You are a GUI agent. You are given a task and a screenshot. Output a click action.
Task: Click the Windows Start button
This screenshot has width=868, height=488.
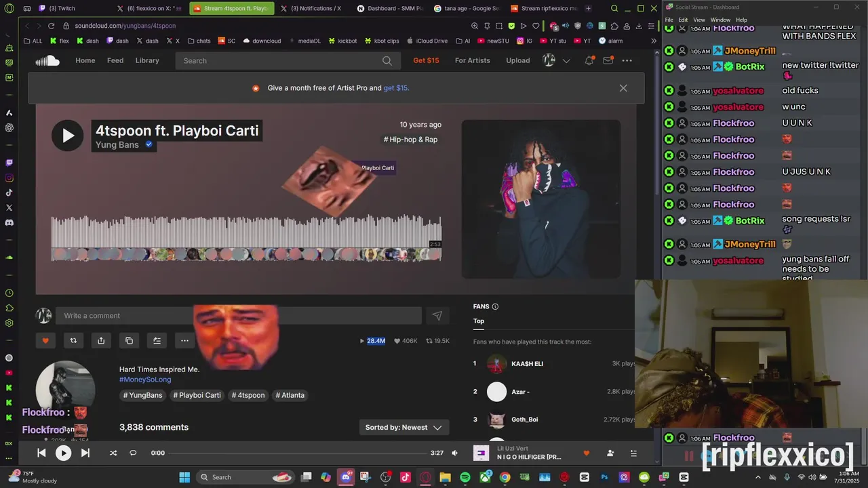point(184,477)
